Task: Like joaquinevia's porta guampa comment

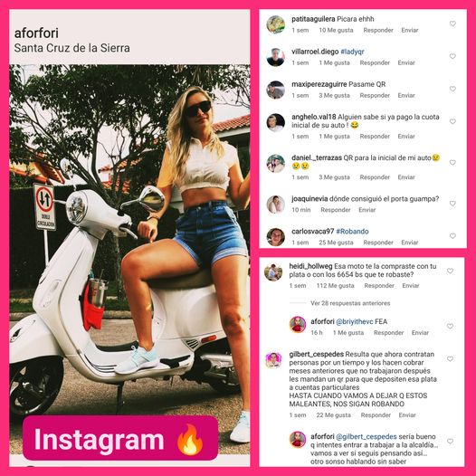Action: [452, 204]
